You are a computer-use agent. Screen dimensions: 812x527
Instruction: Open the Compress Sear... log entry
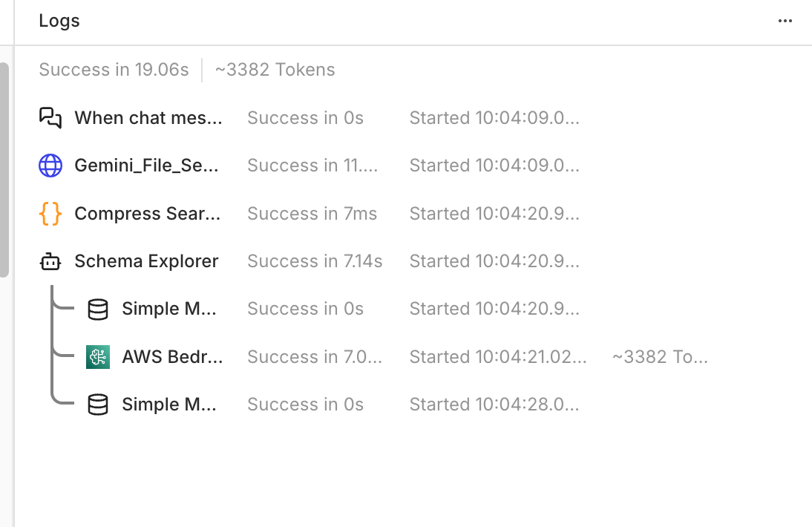point(148,214)
